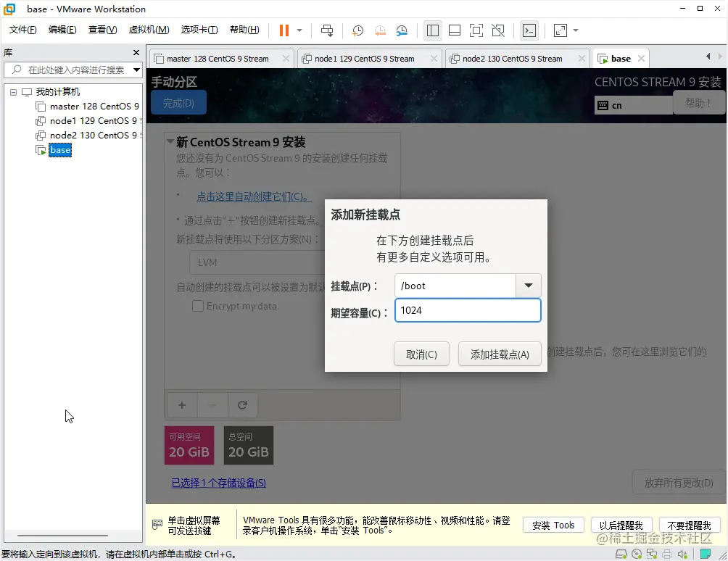Click the hard disk status bar icon
The image size is (728, 561).
621,554
